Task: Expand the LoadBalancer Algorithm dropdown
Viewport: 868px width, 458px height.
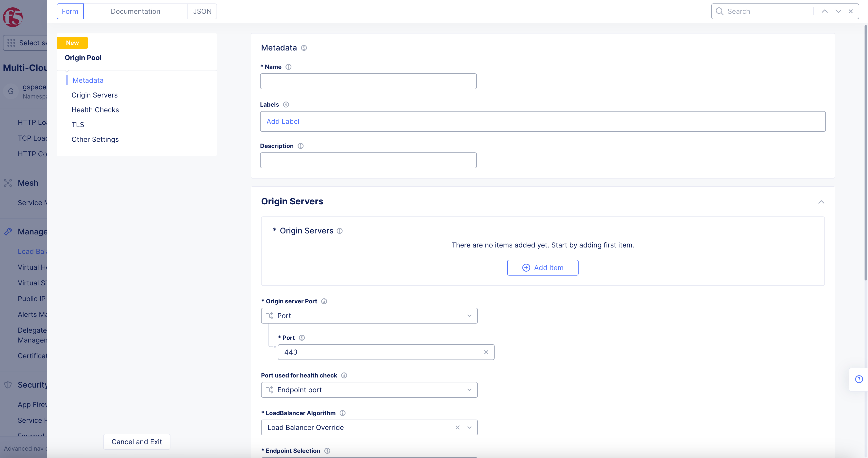Action: (469, 427)
